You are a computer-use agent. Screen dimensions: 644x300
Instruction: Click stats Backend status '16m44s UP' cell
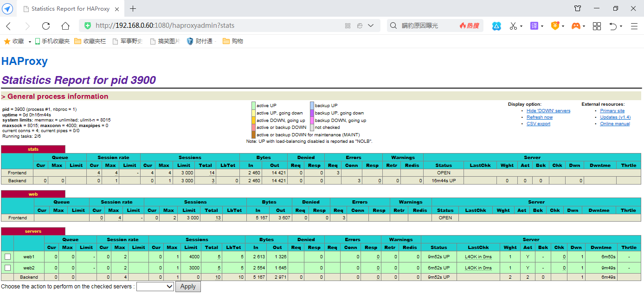click(x=444, y=180)
